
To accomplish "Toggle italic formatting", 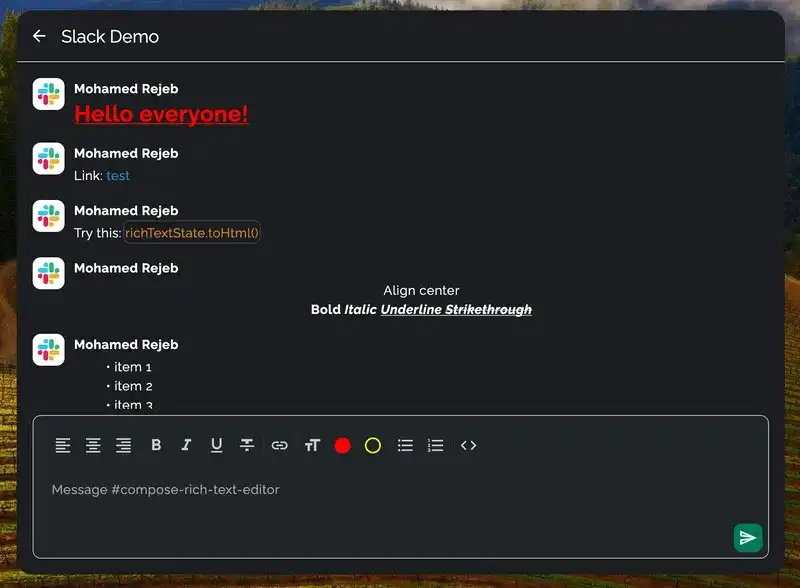I will (x=186, y=445).
